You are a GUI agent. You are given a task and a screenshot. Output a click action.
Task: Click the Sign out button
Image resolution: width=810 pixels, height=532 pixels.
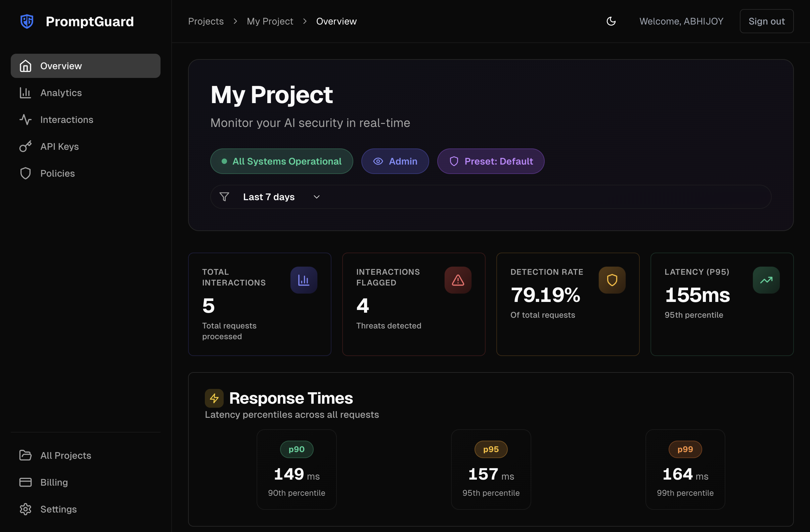[x=766, y=21]
